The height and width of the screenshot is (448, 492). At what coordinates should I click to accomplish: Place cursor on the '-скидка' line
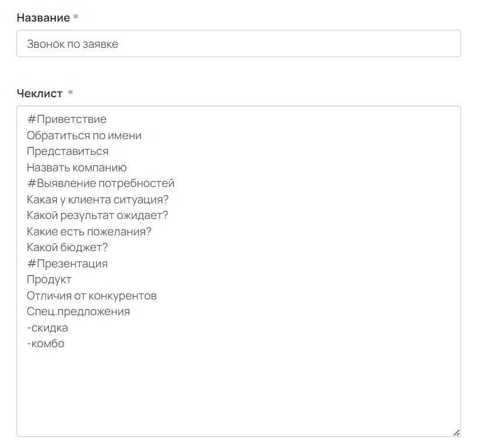pos(47,328)
